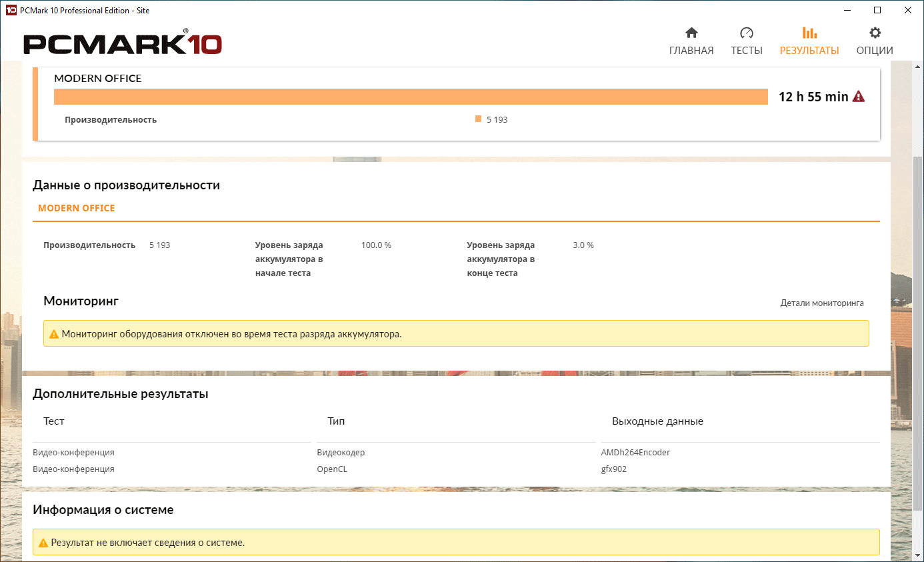
Task: Open the Детали мониторинга link
Action: pyautogui.click(x=822, y=303)
